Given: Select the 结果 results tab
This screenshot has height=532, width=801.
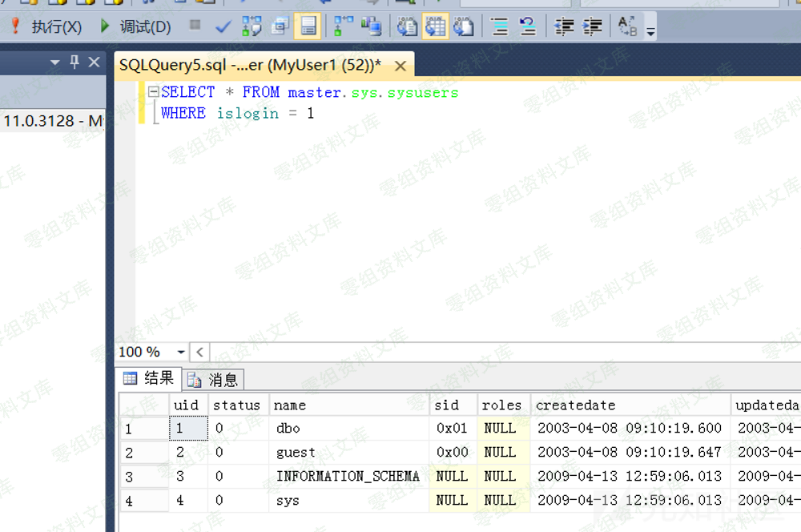Looking at the screenshot, I should (x=149, y=379).
